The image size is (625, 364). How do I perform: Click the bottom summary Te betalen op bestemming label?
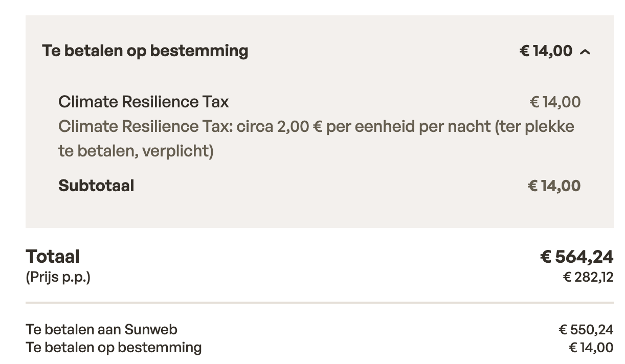[114, 348]
